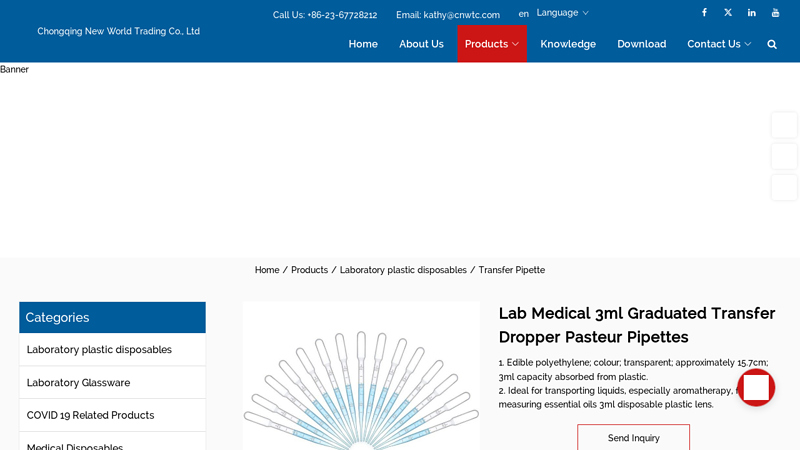Screen dimensions: 800x450
Task: Click the Transfer Pipette breadcrumb
Action: tap(512, 270)
